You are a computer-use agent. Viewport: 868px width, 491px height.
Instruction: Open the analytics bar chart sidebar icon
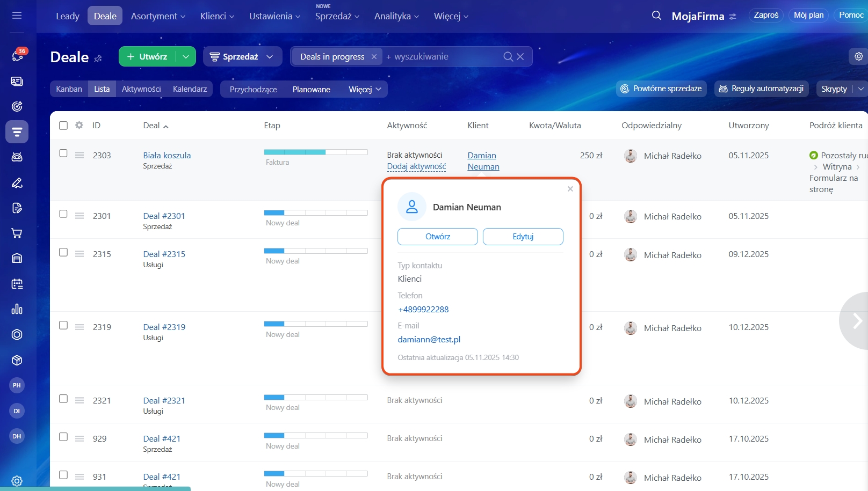(x=17, y=309)
